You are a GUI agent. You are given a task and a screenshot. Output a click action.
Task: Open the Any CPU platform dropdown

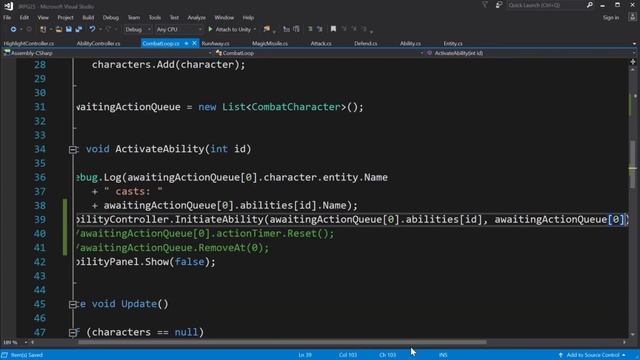coord(179,29)
